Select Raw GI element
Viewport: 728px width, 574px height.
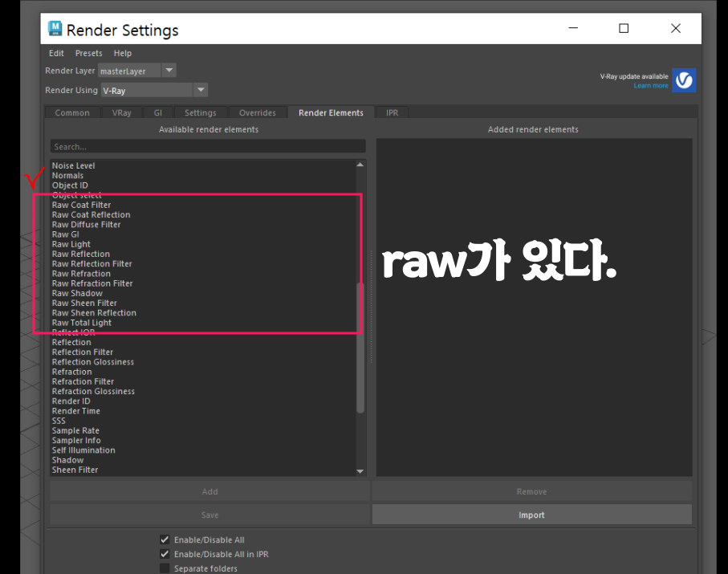coord(66,234)
